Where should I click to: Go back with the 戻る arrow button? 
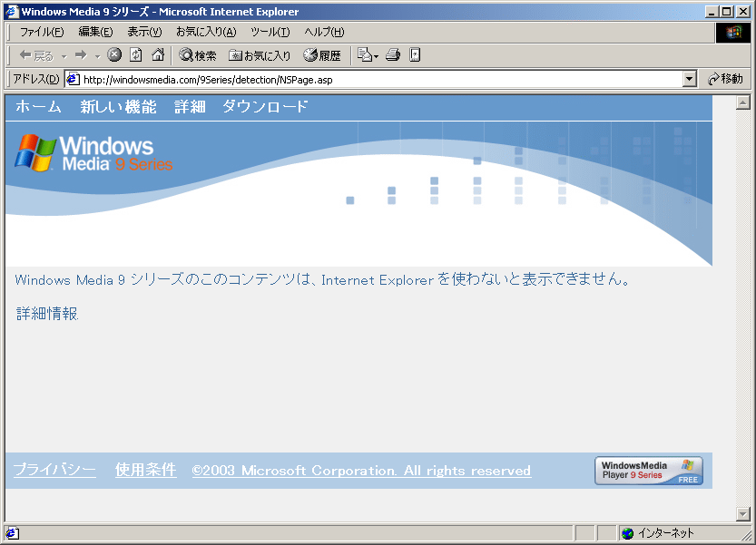(x=36, y=55)
